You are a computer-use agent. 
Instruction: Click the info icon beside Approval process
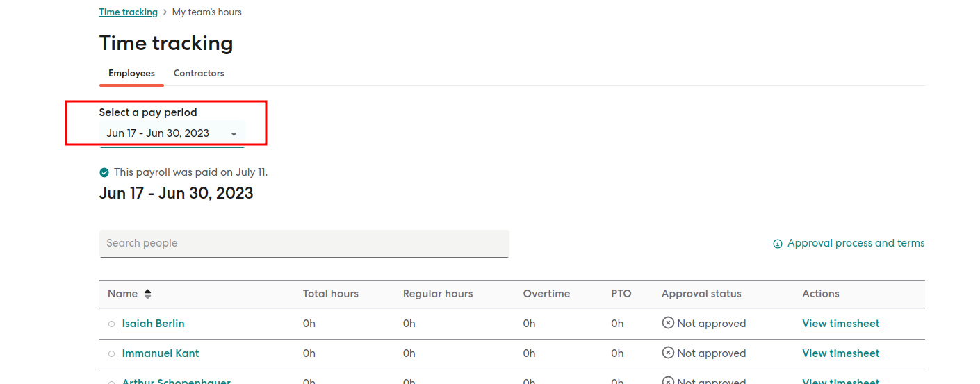click(x=778, y=244)
